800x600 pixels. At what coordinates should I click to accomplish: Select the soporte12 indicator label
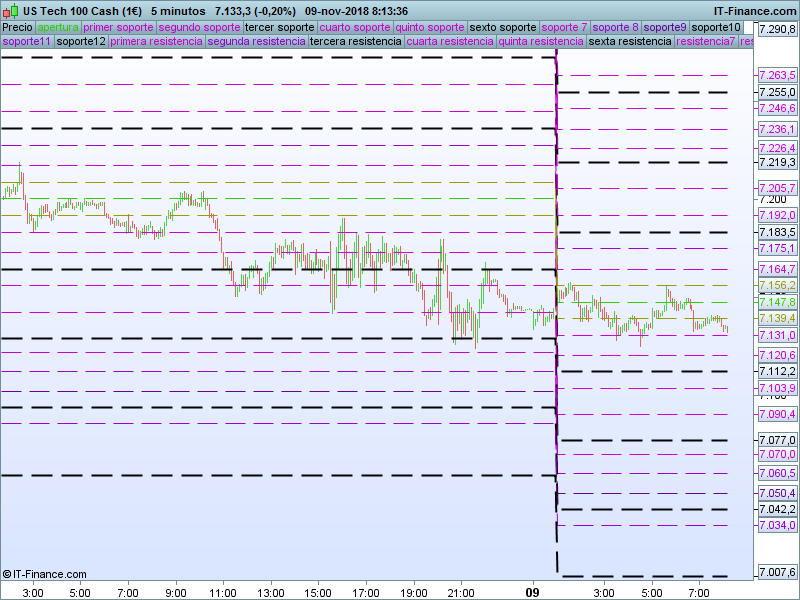tap(81, 42)
